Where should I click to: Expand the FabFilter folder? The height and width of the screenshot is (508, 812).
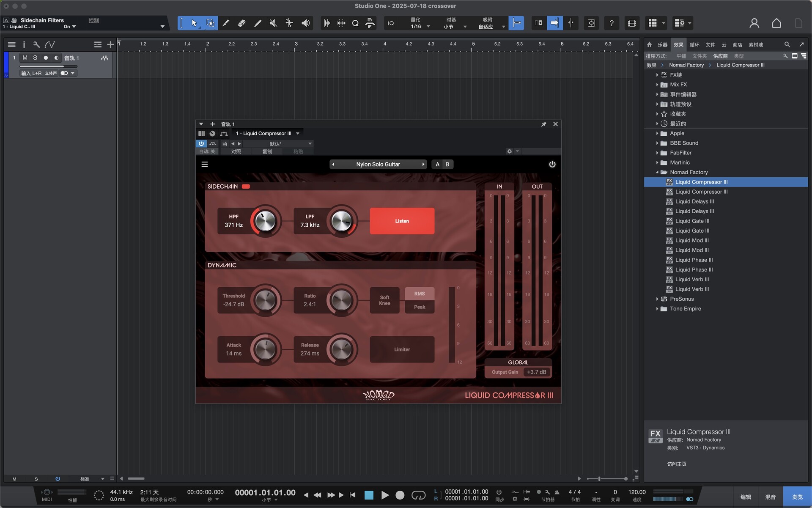click(x=657, y=153)
